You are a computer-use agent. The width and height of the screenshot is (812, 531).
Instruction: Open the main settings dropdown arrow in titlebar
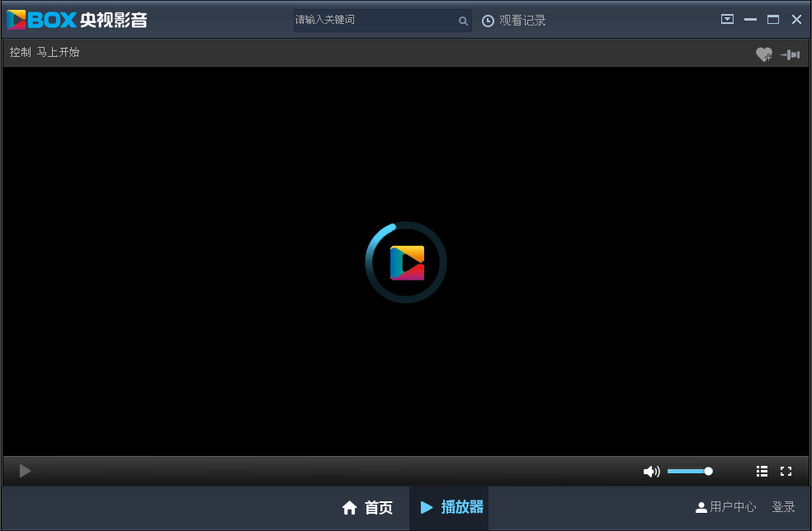point(727,18)
